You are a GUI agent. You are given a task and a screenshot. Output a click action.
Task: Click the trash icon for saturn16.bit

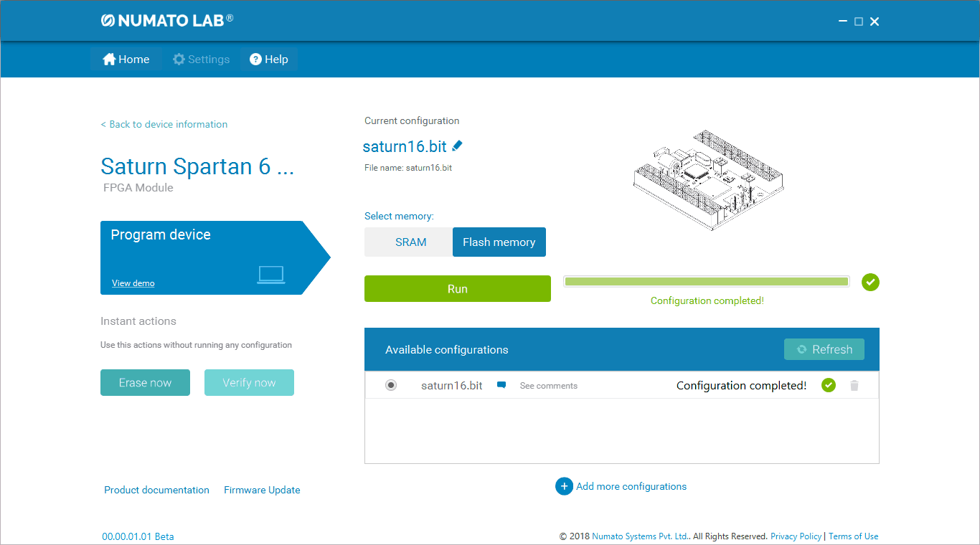click(x=854, y=386)
